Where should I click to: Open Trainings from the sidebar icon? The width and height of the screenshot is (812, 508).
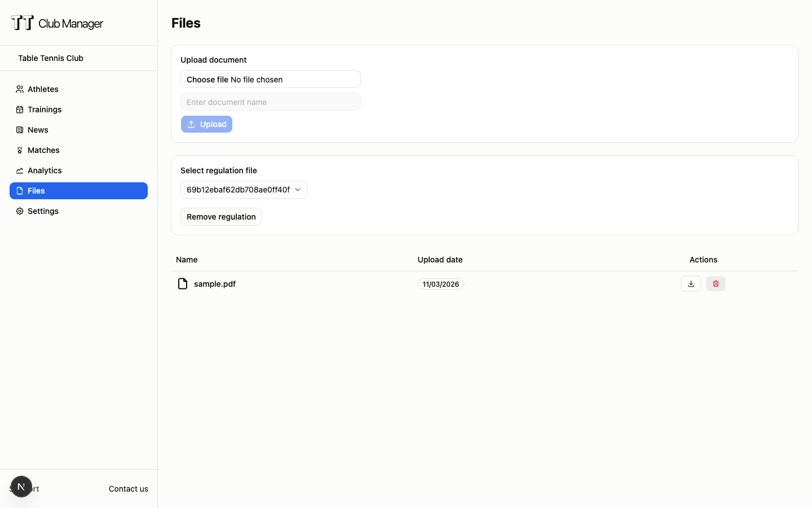pos(19,109)
